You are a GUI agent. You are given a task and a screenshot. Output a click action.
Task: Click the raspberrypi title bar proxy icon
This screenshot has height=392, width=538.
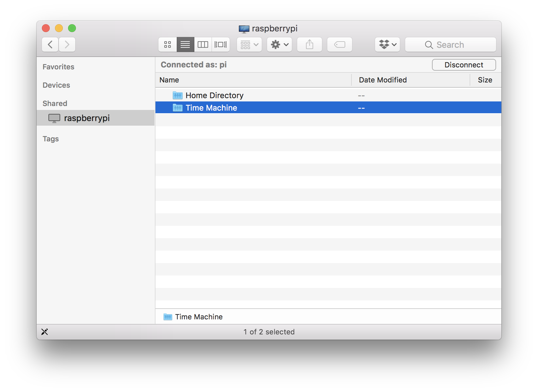pos(244,29)
